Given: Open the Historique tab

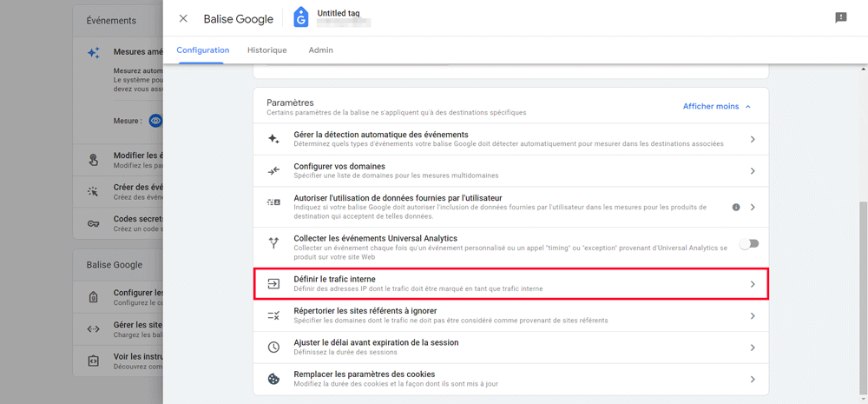Looking at the screenshot, I should [266, 50].
